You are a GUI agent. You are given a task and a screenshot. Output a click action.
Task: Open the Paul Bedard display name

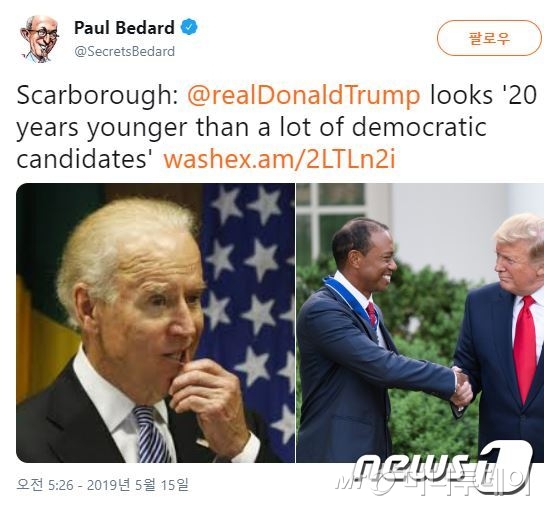pos(124,28)
